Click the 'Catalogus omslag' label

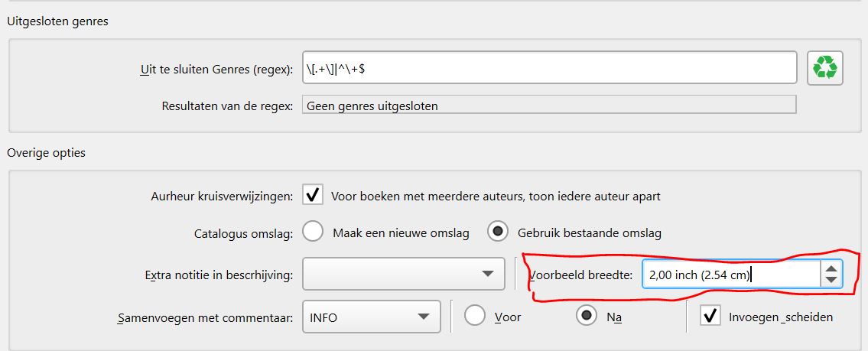tap(243, 233)
